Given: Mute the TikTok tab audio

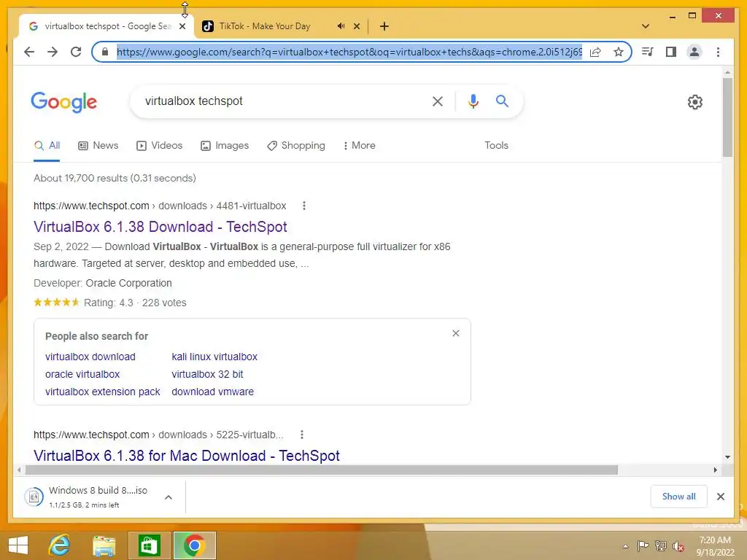Looking at the screenshot, I should (x=341, y=26).
